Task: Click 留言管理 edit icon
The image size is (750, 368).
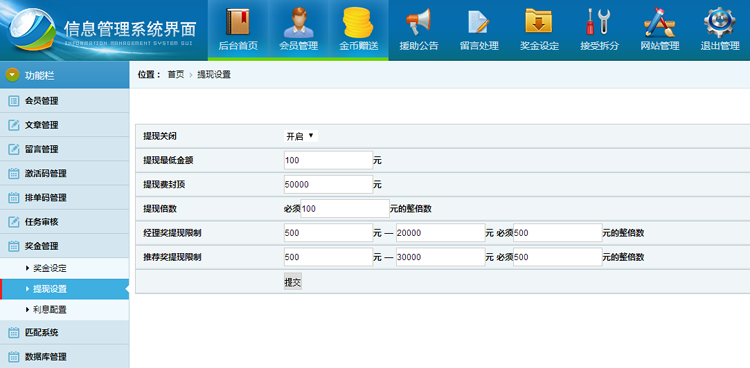Action: 14,149
